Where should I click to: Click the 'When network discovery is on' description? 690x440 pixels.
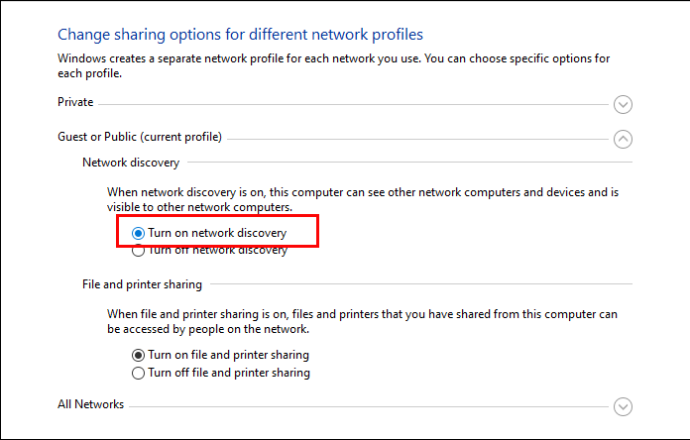point(363,199)
